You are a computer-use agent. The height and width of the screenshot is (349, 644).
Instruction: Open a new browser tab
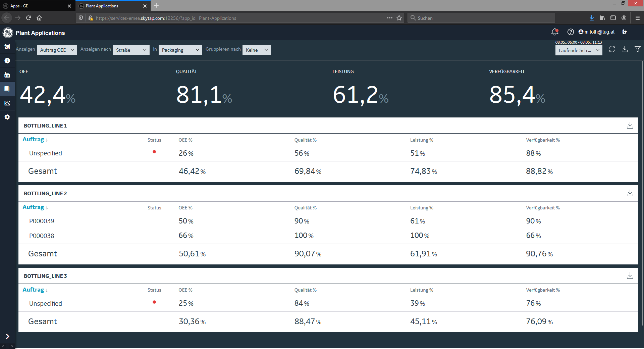tap(156, 5)
